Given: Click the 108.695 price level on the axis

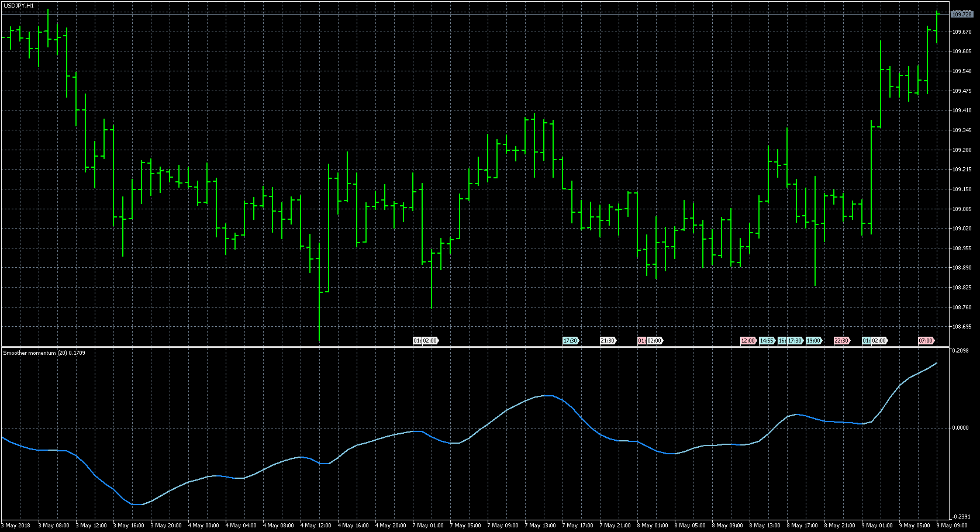Looking at the screenshot, I should pos(962,327).
